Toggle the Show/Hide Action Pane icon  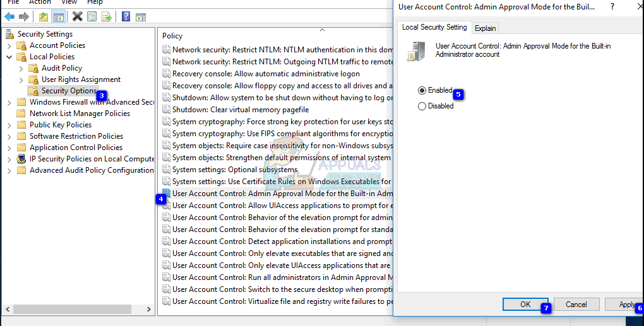141,17
